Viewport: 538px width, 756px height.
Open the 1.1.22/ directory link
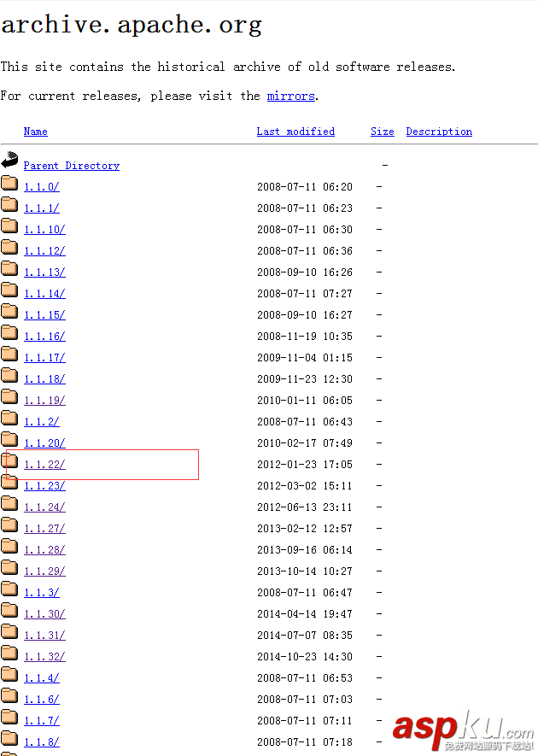pos(44,465)
